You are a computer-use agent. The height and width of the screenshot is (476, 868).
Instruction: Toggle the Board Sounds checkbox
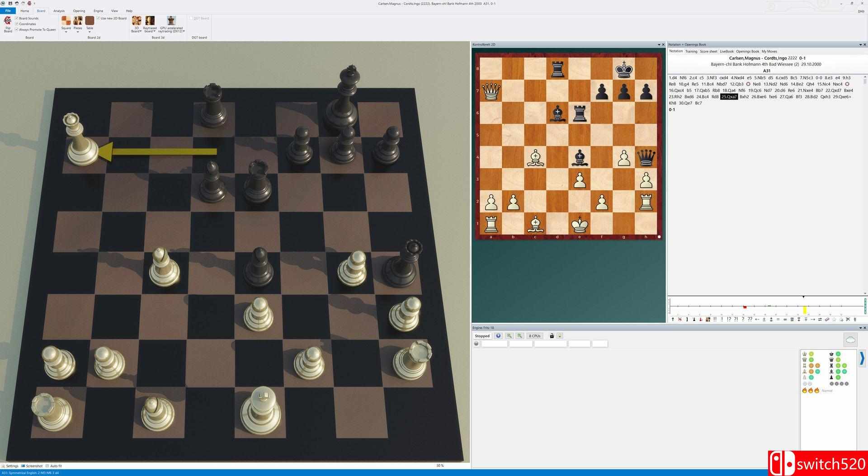(17, 19)
